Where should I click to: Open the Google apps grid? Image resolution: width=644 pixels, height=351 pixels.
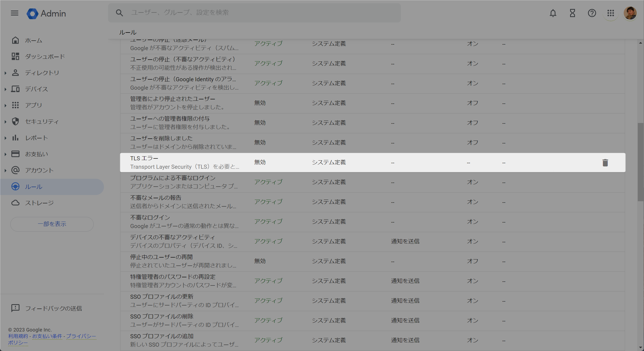610,13
